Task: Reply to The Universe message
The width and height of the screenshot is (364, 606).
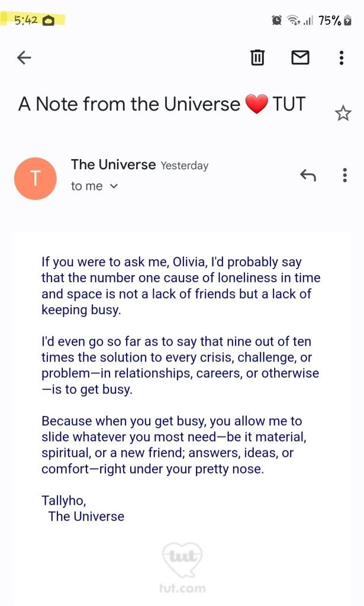Action: 308,175
